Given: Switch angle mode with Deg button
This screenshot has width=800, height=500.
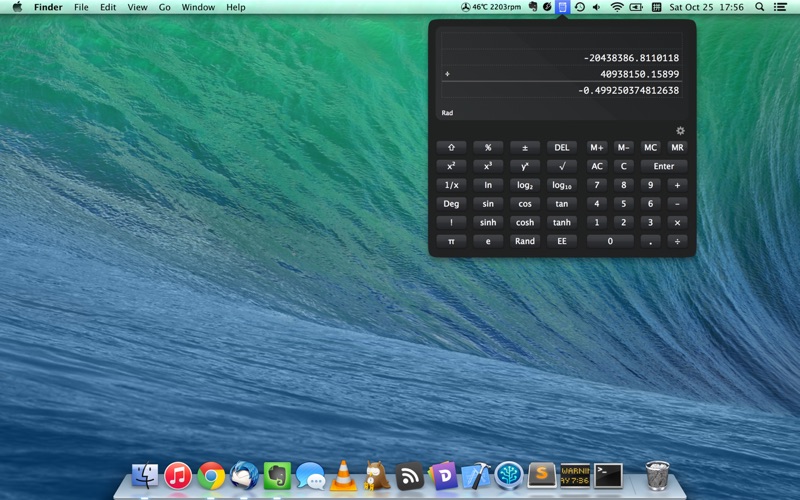Looking at the screenshot, I should pyautogui.click(x=451, y=204).
